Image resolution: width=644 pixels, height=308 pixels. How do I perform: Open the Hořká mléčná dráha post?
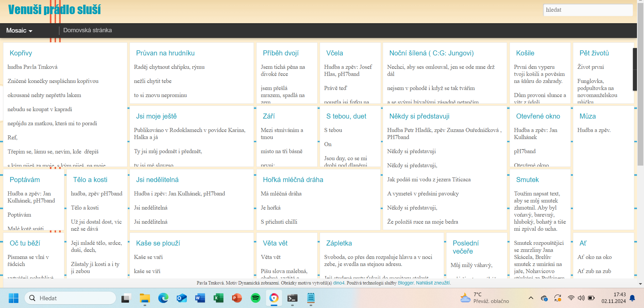tap(293, 180)
